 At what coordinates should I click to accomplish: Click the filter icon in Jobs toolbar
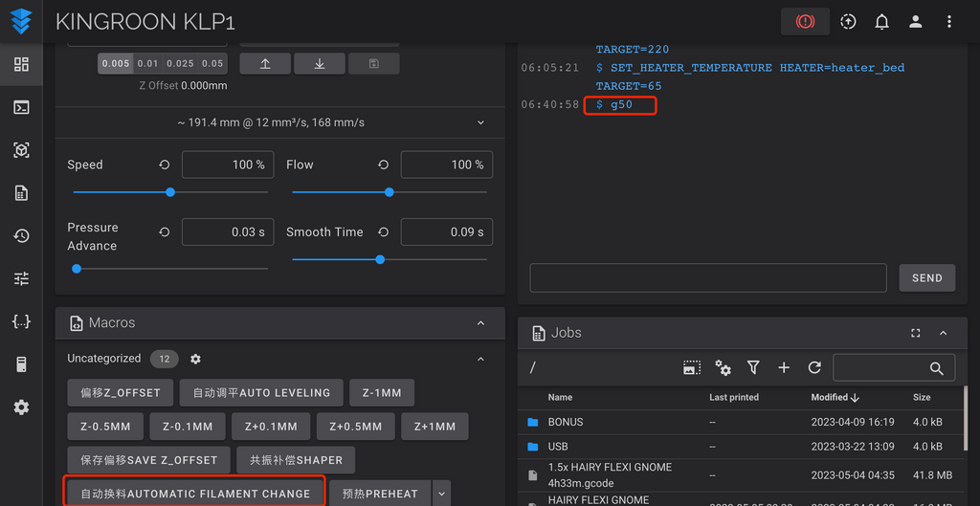(753, 367)
